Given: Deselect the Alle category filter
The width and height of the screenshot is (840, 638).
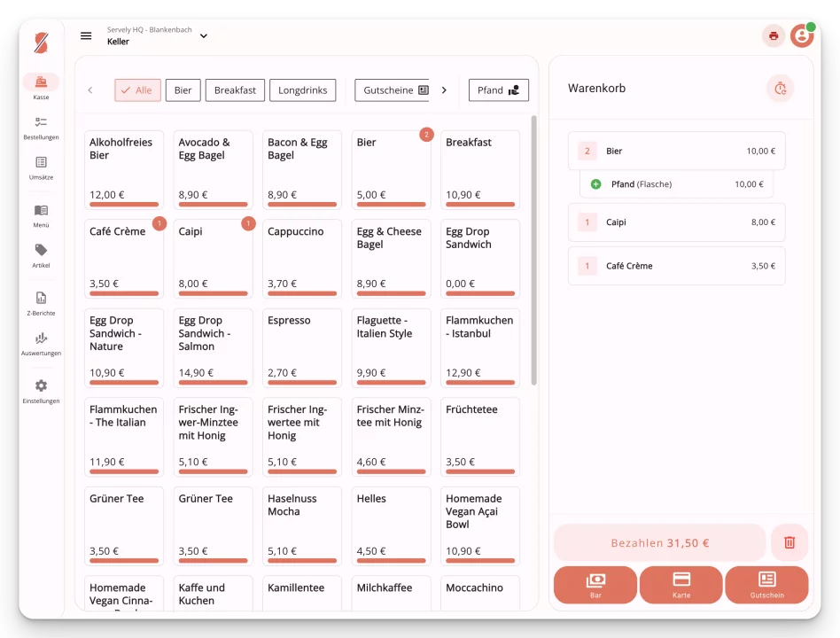Looking at the screenshot, I should tap(137, 89).
